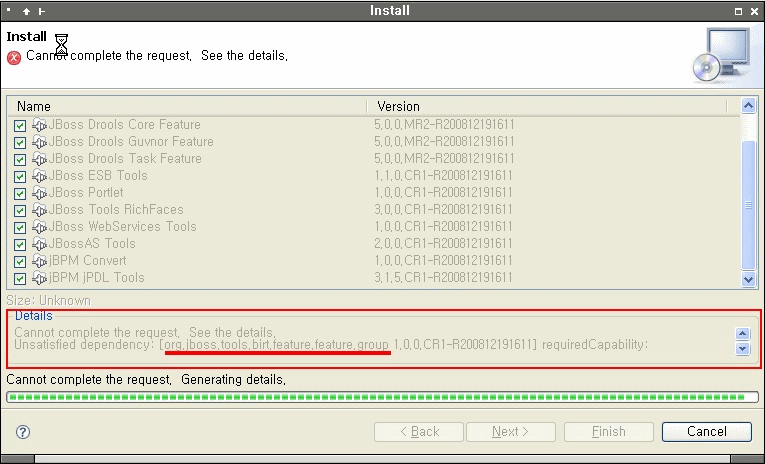Select the JBoss Tools RichFaces row name
Screen dimensions: 765x464
[116, 210]
